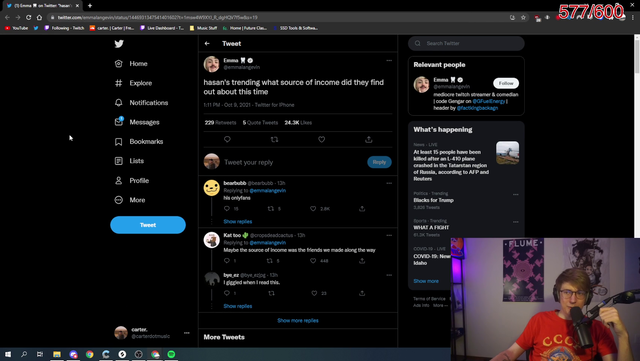Click Emma's avatar on the tweet
Image resolution: width=640 pixels, height=361 pixels.
[x=211, y=64]
